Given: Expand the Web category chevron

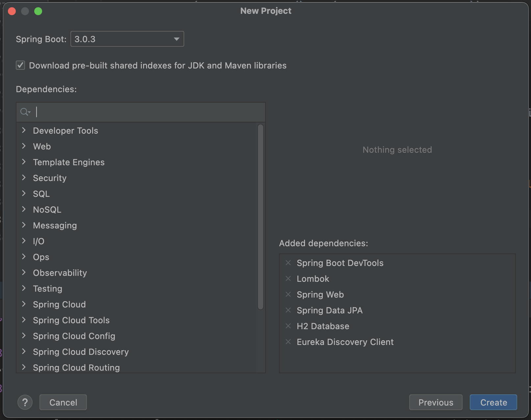Looking at the screenshot, I should [x=24, y=146].
